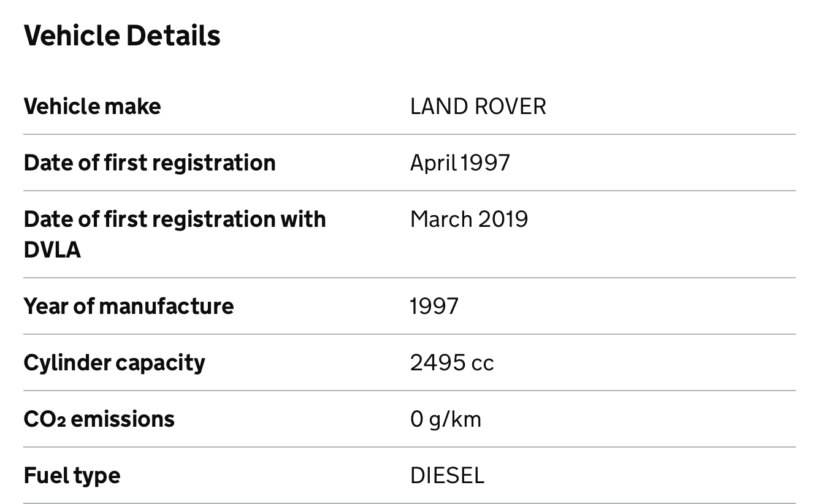Click the DIESEL fuel type value
The image size is (818, 504).
(x=447, y=475)
